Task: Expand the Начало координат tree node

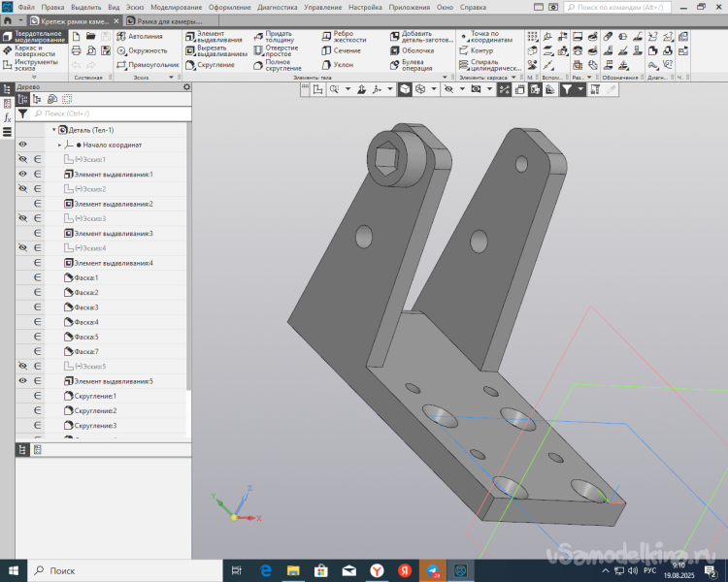Action: point(60,145)
